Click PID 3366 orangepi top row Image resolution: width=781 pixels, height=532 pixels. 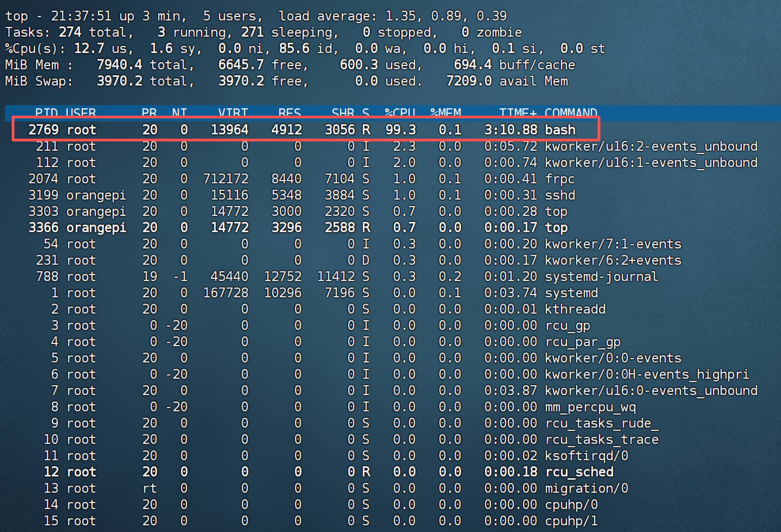tap(298, 227)
